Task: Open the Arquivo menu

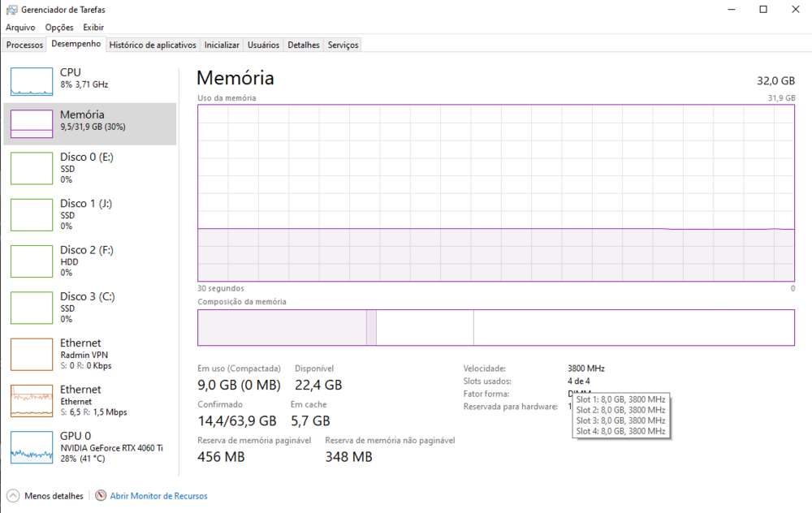Action: click(x=20, y=28)
